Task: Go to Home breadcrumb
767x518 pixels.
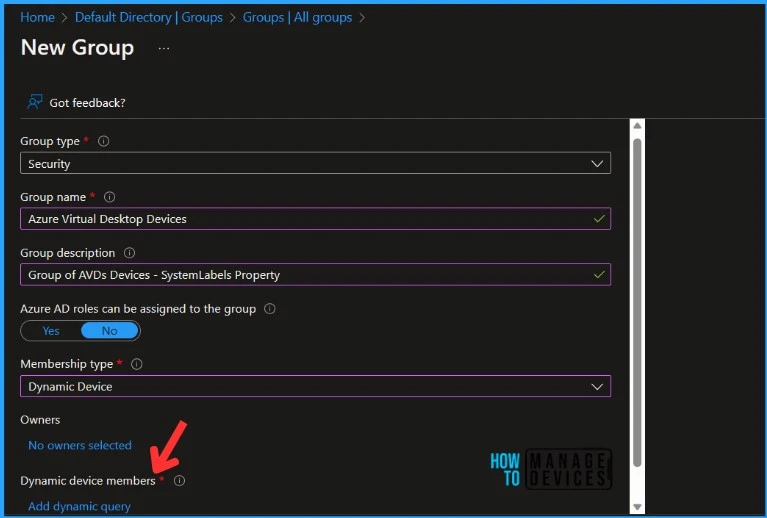Action: tap(37, 17)
